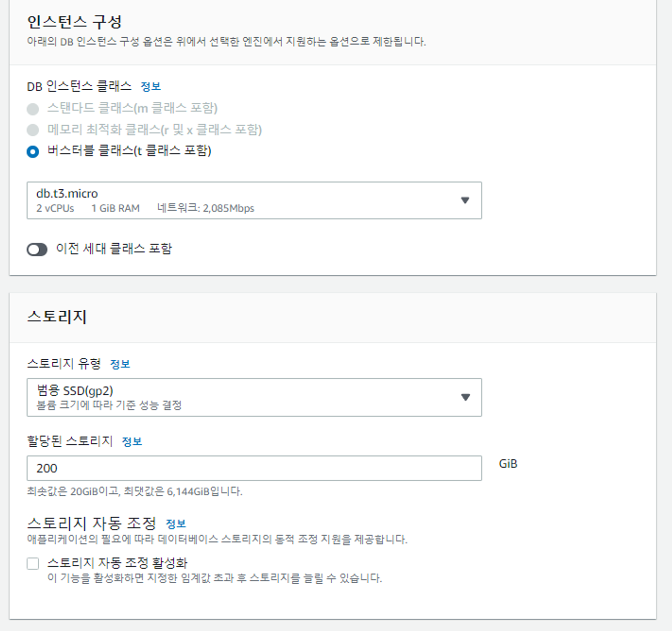
Task: Open 정보 link next to DB 인스턴스 클래스
Action: point(151,87)
